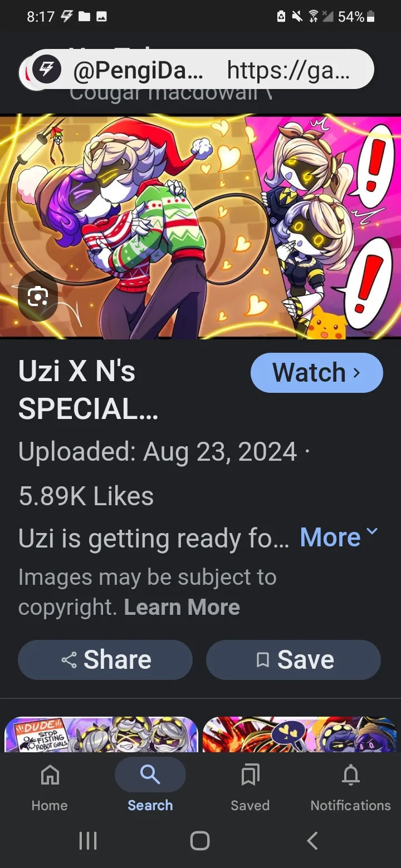Tap the lightning AMP icon in address pill
The height and width of the screenshot is (868, 401).
click(x=47, y=70)
